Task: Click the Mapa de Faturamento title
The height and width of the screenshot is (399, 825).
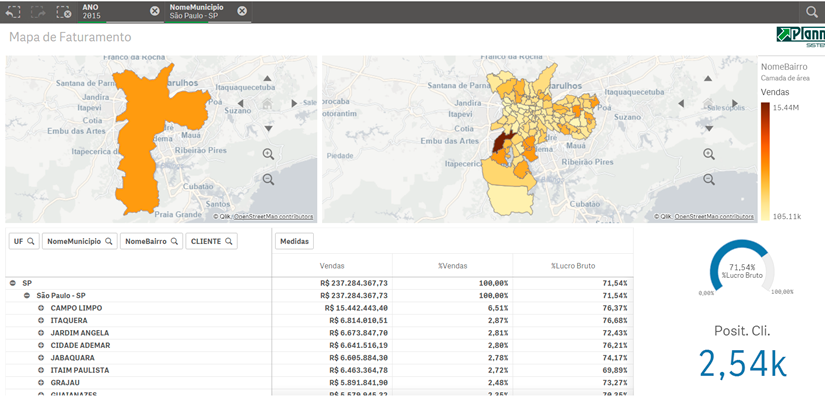Action: tap(70, 37)
